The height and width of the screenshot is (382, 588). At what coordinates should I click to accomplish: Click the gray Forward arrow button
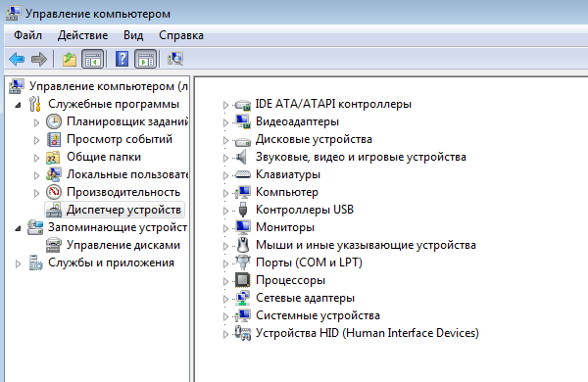click(39, 59)
